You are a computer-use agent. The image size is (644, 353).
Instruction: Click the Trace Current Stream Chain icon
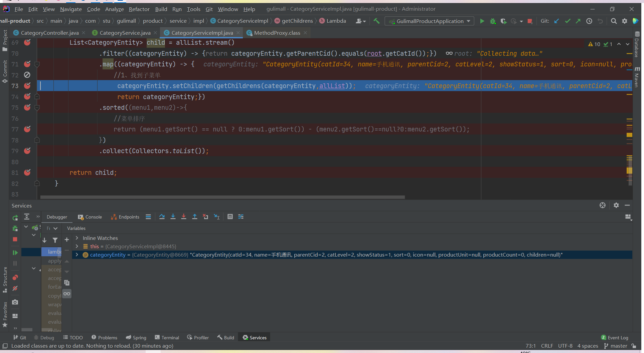(241, 217)
